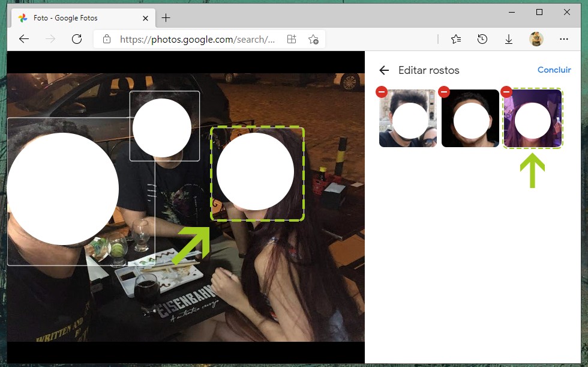588x367 pixels.
Task: Remove the first face thumbnail using its red minus
Action: (382, 92)
